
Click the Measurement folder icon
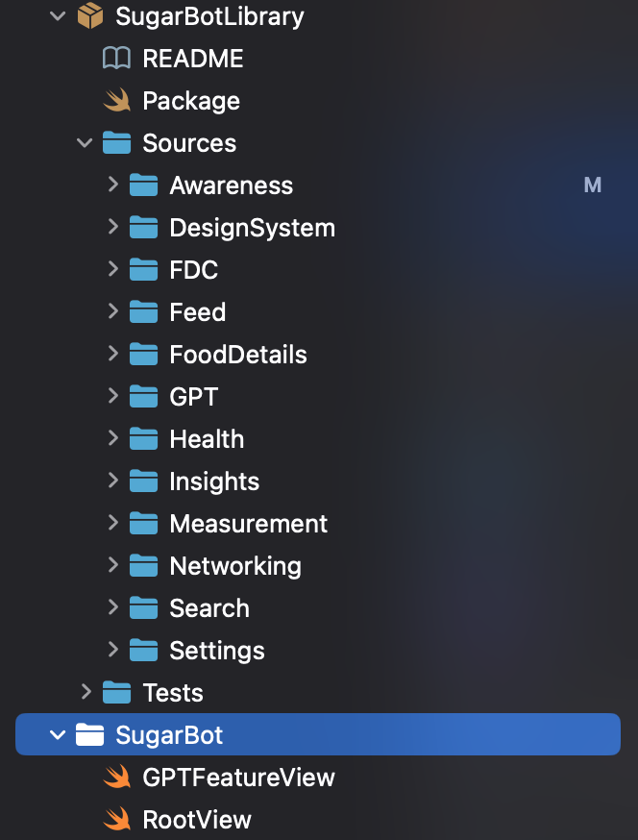(143, 524)
